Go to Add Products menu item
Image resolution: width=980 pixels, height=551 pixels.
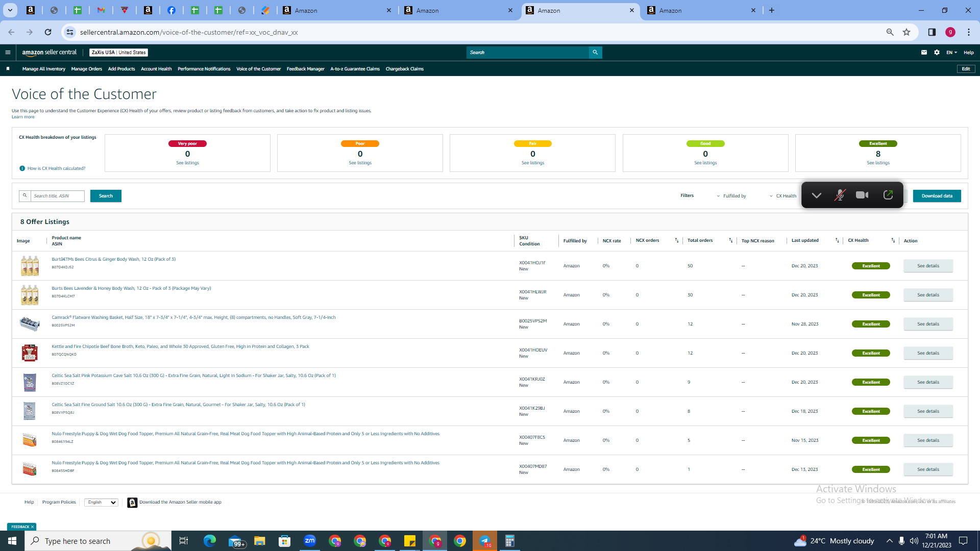[x=121, y=69]
